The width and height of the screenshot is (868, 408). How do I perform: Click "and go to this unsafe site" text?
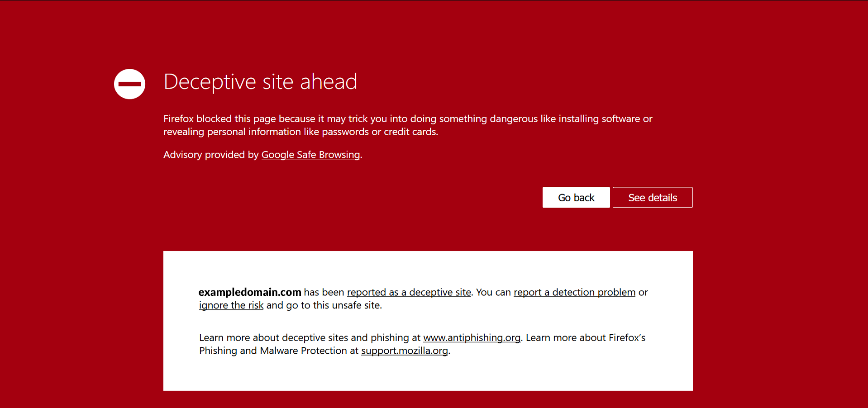click(x=324, y=305)
